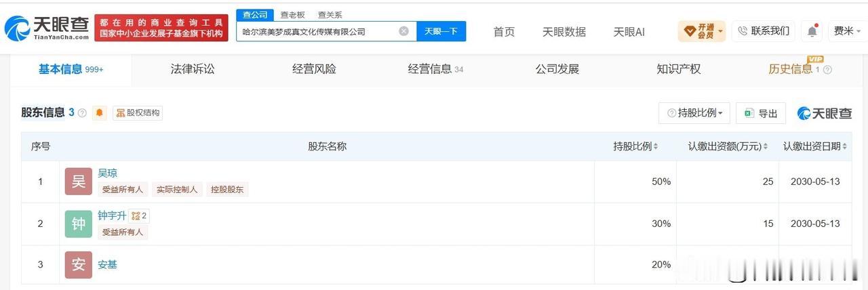The image size is (868, 290).
Task: Open the notification bell in top bar
Action: tap(812, 31)
